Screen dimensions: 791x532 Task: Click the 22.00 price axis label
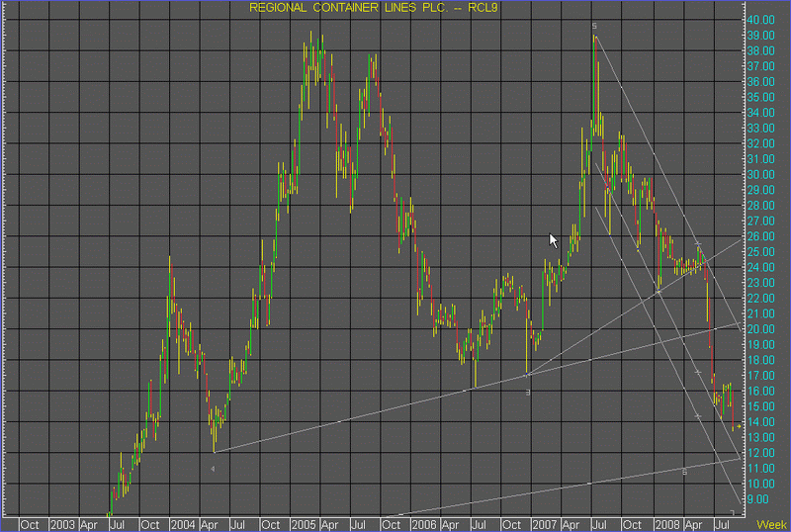pyautogui.click(x=760, y=299)
